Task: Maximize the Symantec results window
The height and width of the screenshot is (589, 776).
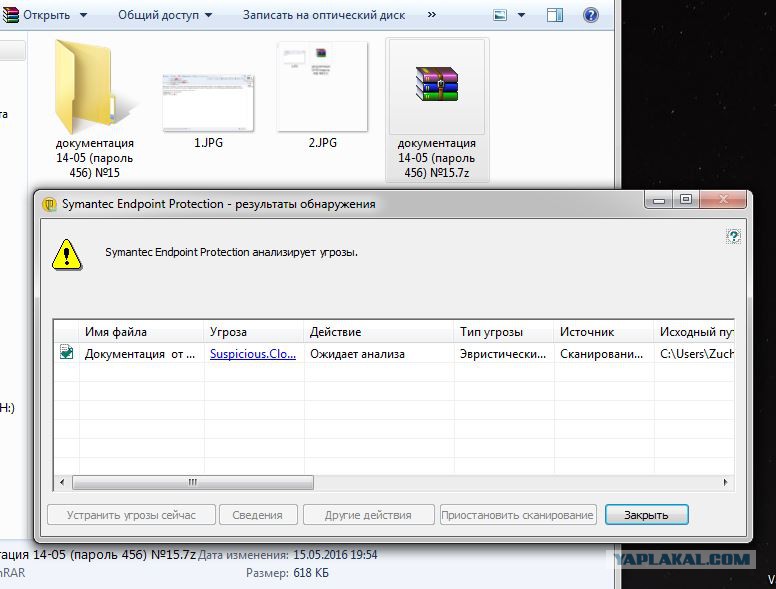Action: [x=686, y=199]
